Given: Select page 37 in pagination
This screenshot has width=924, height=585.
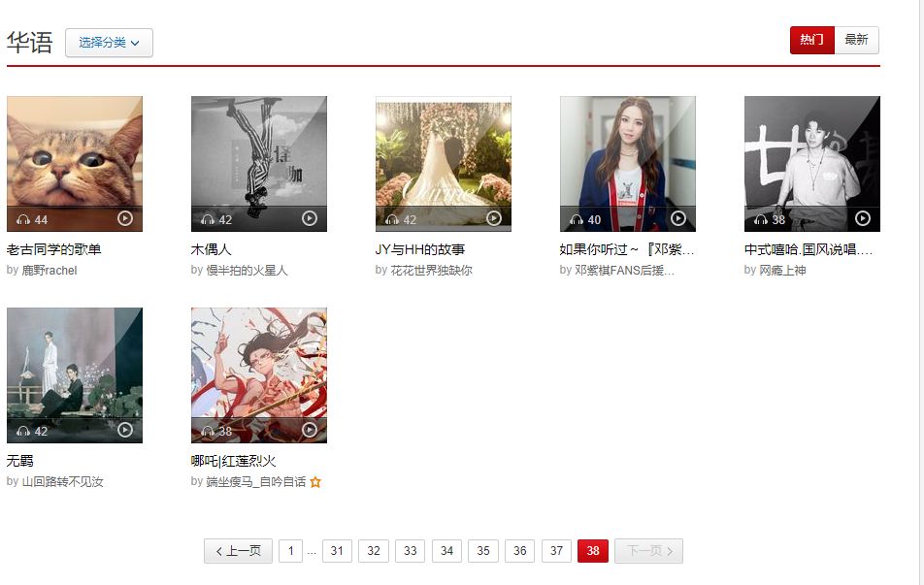Looking at the screenshot, I should [x=556, y=551].
